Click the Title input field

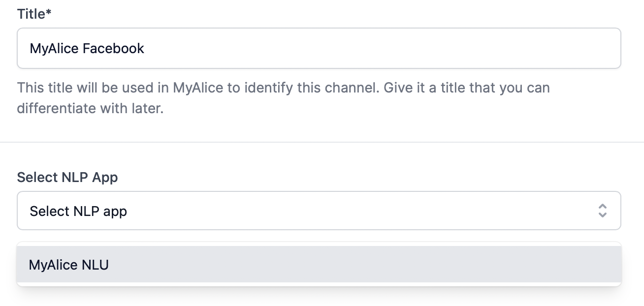[319, 48]
